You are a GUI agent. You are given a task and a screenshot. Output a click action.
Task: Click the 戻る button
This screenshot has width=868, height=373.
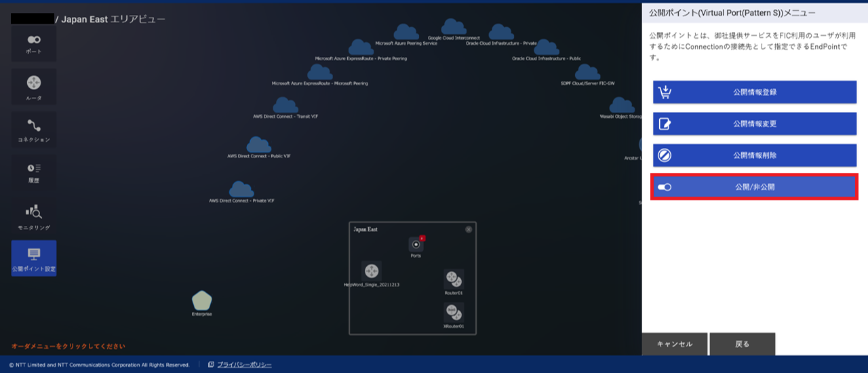743,344
